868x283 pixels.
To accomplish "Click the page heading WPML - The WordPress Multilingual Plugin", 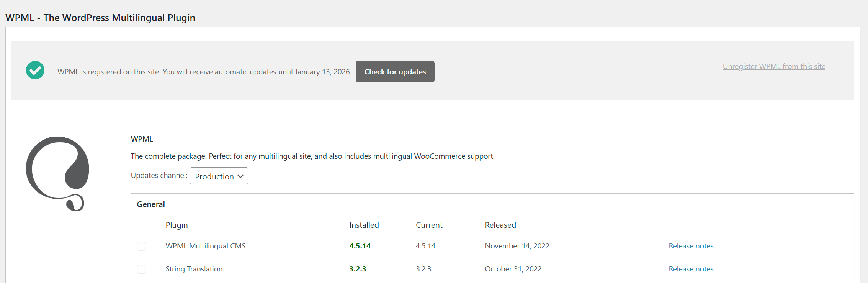I will 100,18.
